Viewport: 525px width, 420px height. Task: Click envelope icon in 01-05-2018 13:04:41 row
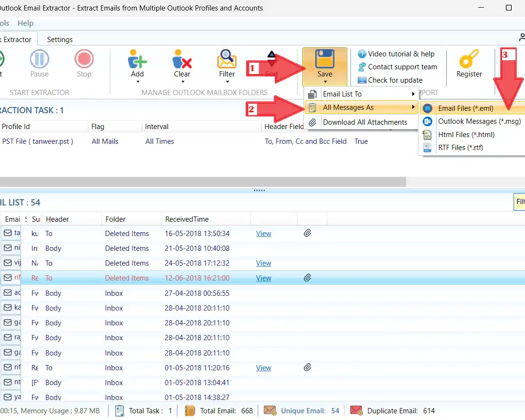point(8,382)
